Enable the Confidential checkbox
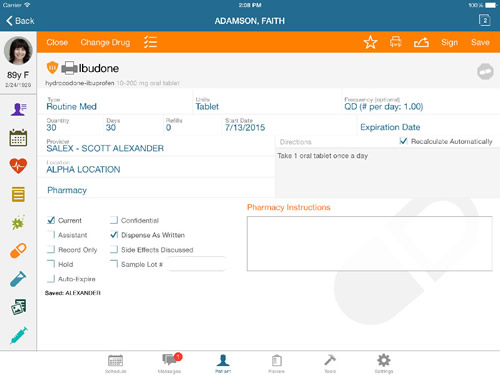Image resolution: width=500 pixels, height=375 pixels. click(114, 220)
